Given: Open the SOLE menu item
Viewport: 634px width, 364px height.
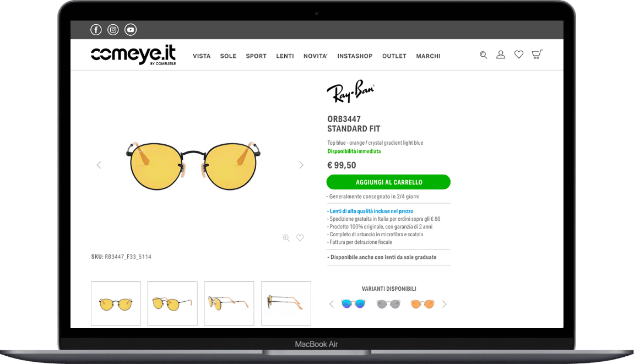Looking at the screenshot, I should tap(228, 56).
